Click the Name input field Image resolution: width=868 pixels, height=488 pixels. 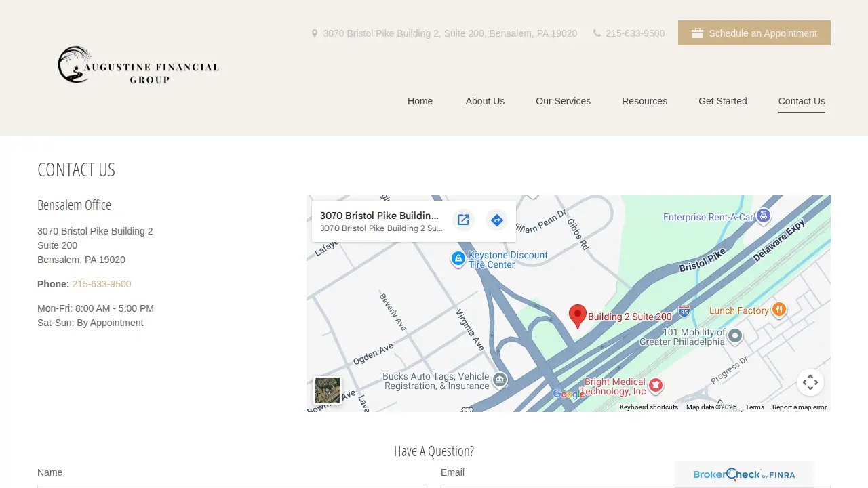(232, 486)
